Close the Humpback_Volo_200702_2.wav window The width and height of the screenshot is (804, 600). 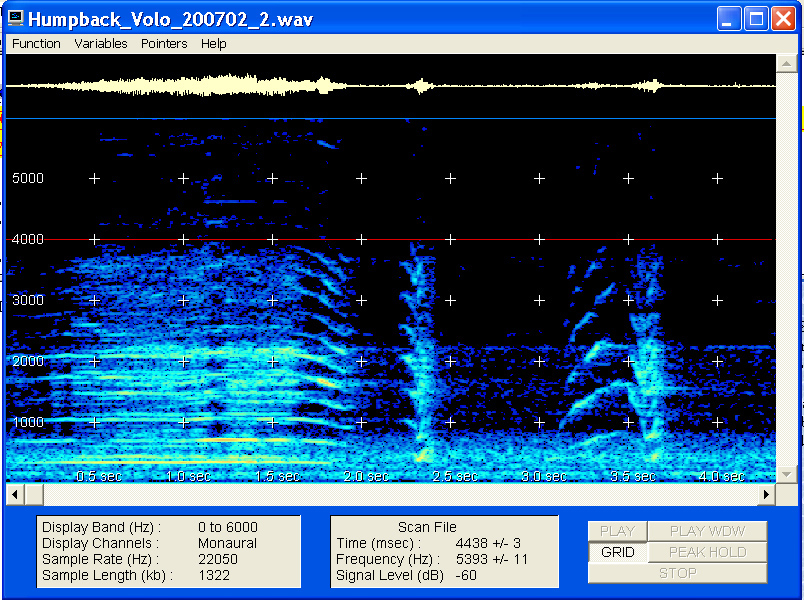point(782,19)
